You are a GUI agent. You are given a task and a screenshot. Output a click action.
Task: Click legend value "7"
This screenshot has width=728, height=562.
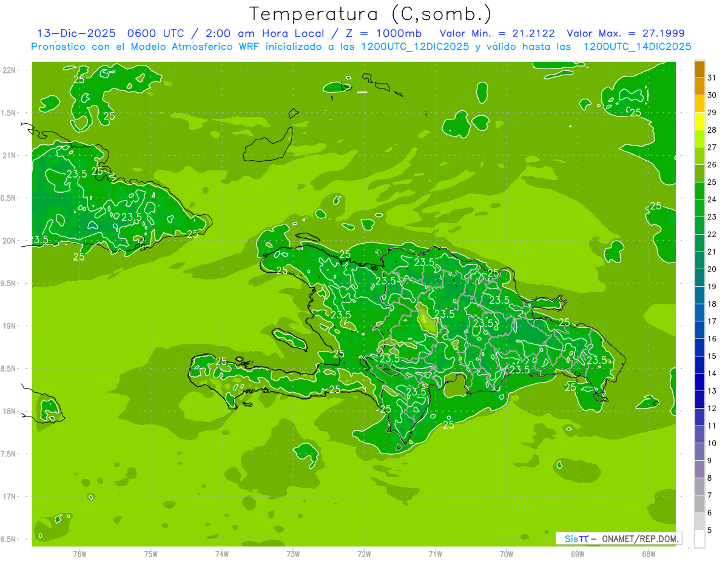pos(710,495)
